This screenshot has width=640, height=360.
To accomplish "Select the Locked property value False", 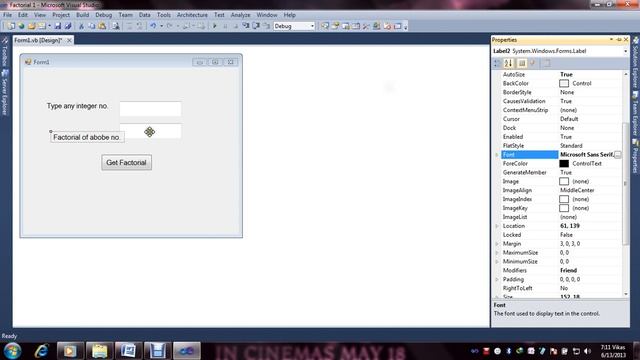I will pyautogui.click(x=566, y=235).
